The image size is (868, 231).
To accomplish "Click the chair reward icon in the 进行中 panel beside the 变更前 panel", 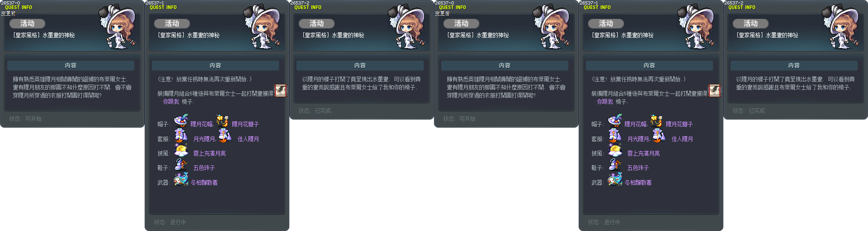I will pos(281,90).
